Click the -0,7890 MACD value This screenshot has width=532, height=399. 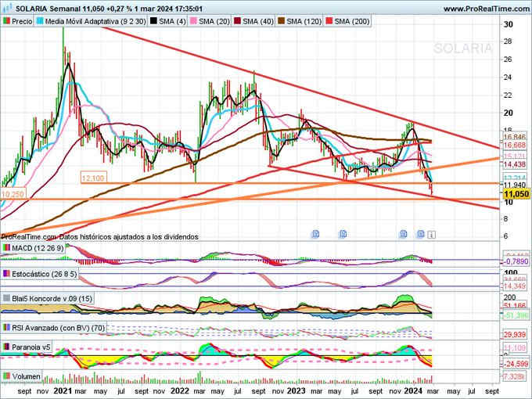516,261
